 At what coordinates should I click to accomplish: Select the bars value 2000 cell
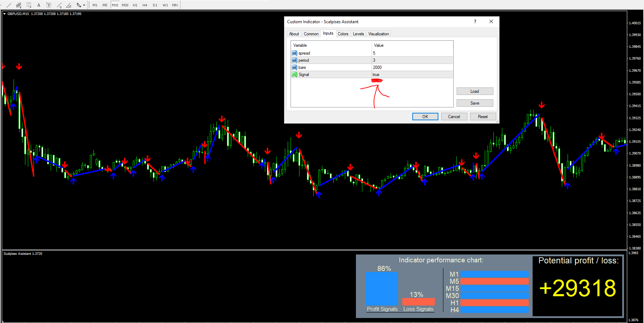412,67
